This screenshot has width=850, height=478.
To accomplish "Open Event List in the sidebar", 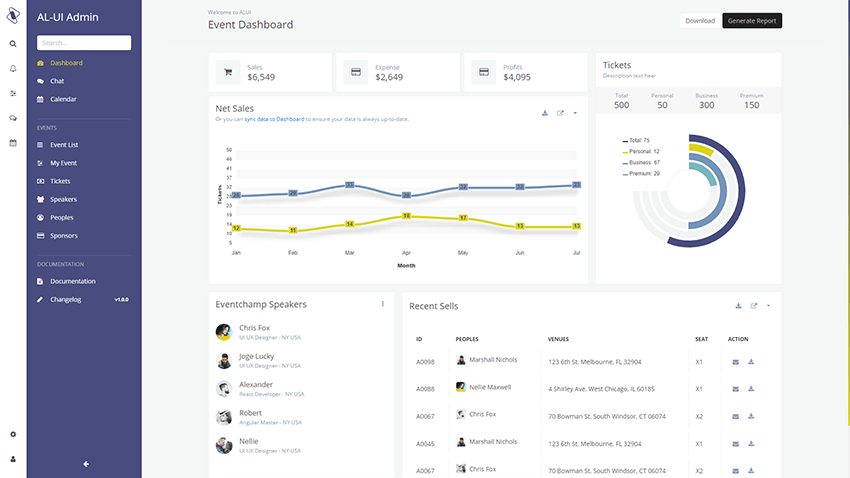I will point(64,145).
